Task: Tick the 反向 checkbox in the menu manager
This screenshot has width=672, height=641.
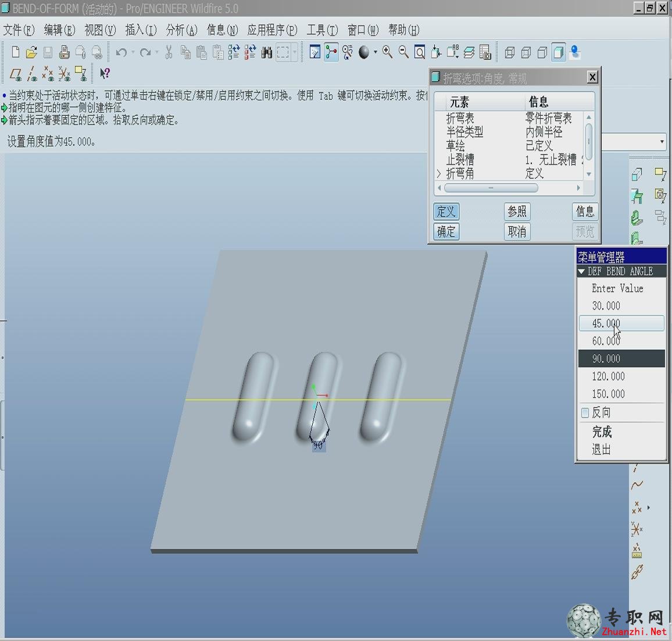Action: [585, 412]
